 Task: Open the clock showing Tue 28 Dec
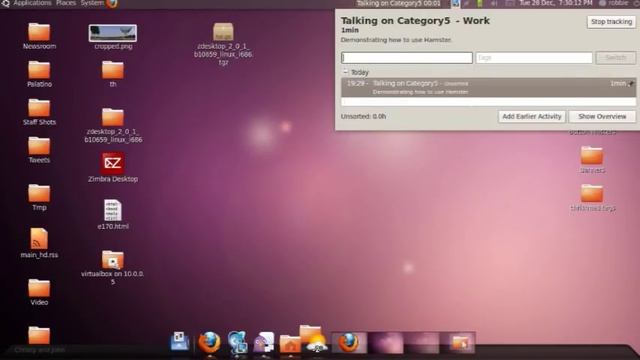click(556, 3)
